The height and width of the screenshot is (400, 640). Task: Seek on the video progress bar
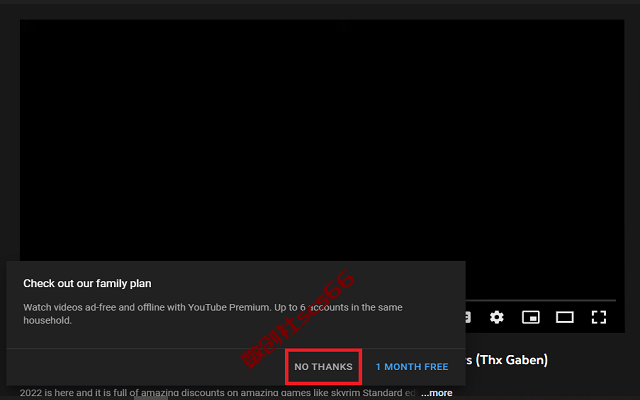tap(540, 300)
